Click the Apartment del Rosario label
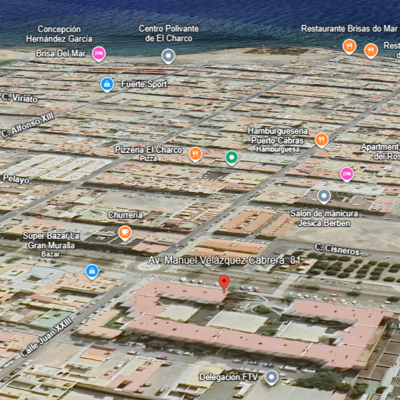400x400 pixels. pyautogui.click(x=380, y=152)
